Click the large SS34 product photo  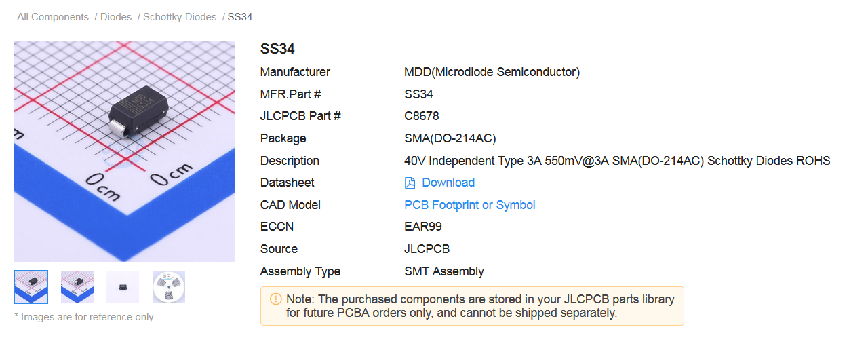(x=124, y=151)
